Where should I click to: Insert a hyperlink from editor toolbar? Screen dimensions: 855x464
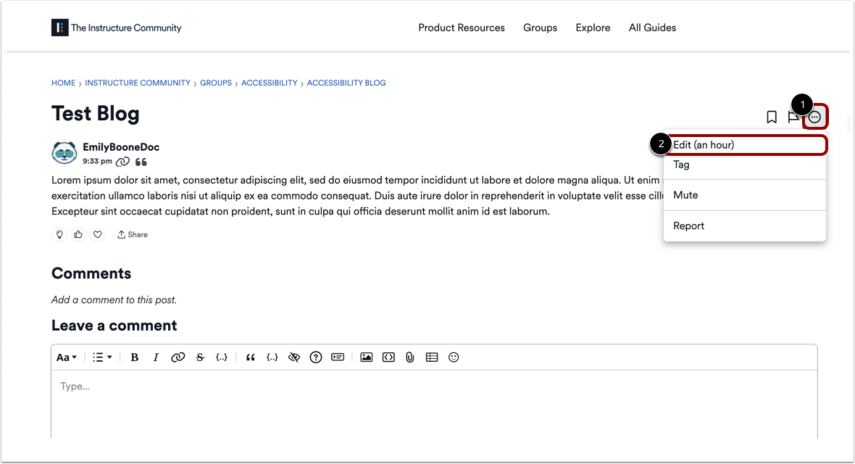pos(177,357)
